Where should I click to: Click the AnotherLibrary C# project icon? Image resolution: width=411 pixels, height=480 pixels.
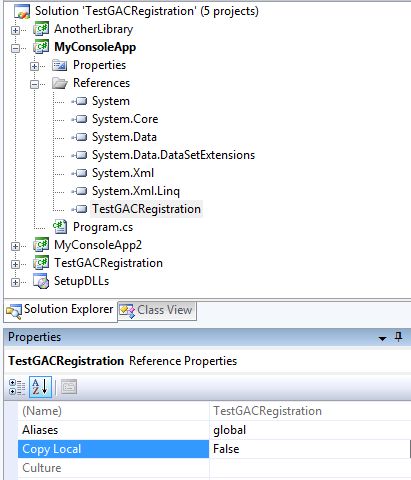(x=41, y=29)
